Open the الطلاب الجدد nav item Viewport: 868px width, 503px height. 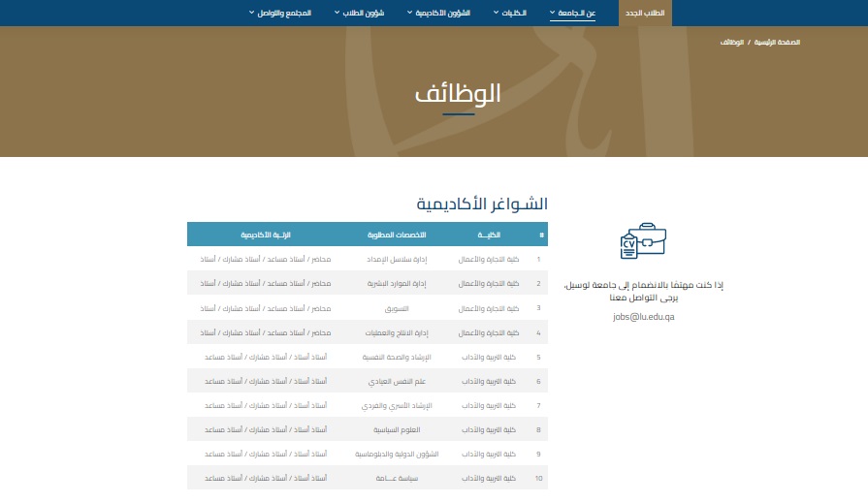645,13
